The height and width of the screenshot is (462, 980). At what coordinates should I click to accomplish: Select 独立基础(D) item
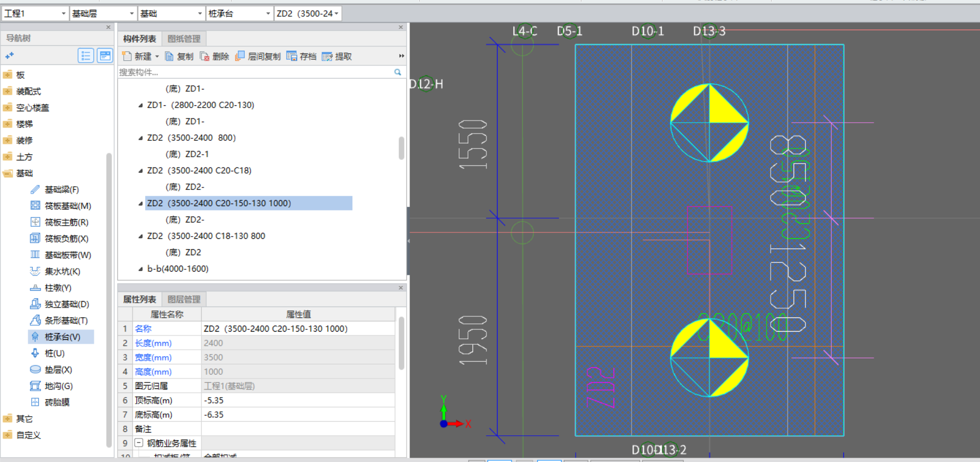[67, 304]
